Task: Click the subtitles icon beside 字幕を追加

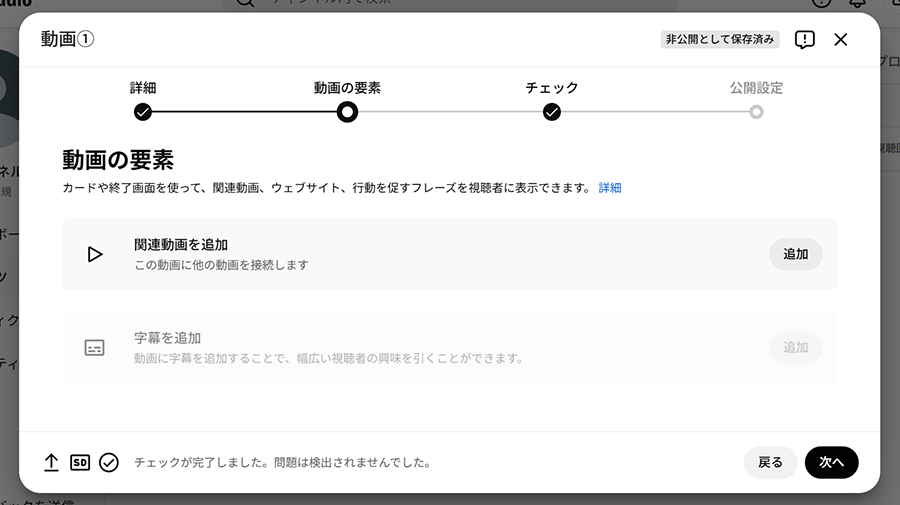Action: click(x=95, y=348)
